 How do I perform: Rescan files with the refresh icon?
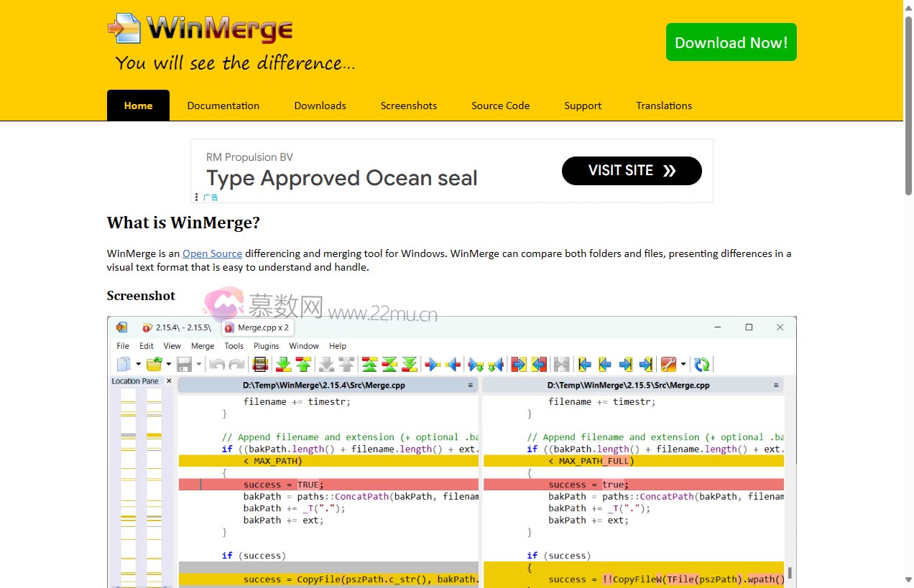click(x=701, y=364)
